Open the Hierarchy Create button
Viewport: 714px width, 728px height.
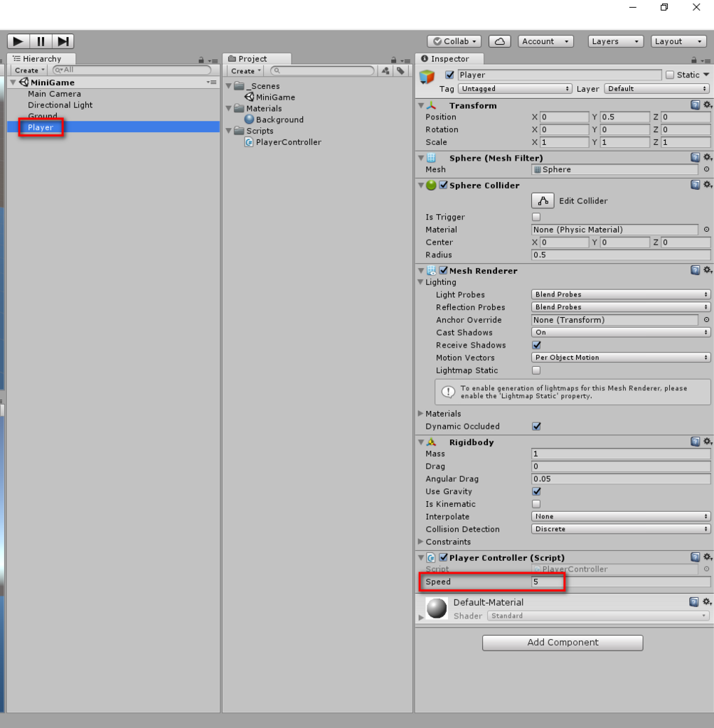(x=29, y=70)
